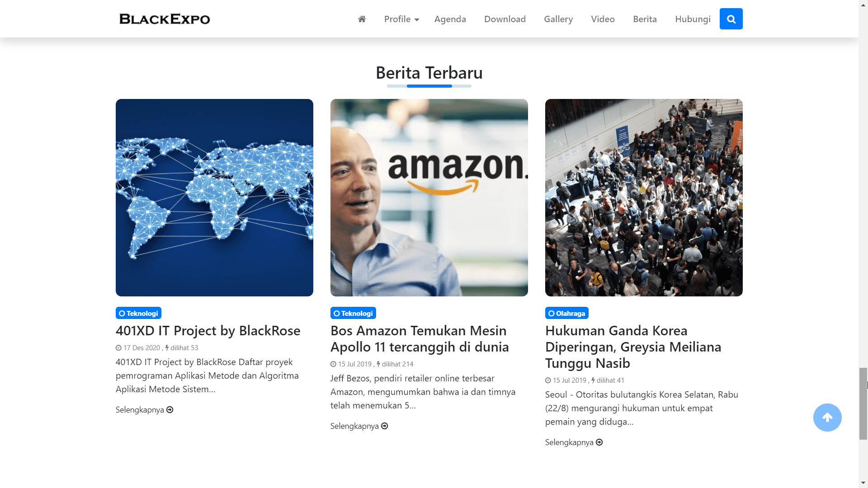This screenshot has height=488, width=868.
Task: Click arrow icon beside Amazon article's Selengkapnya
Action: tap(385, 426)
